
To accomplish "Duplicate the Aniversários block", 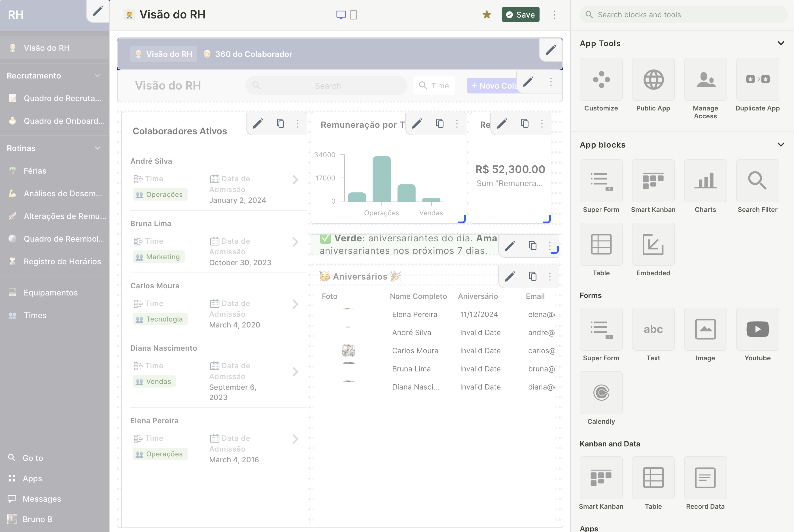I will (532, 276).
